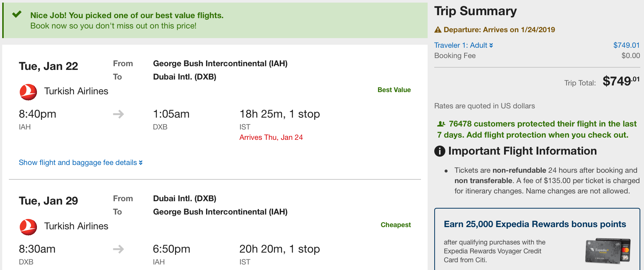Click the arrow icon between 8:40pm and 1:05am
Image resolution: width=644 pixels, height=270 pixels.
coord(118,114)
